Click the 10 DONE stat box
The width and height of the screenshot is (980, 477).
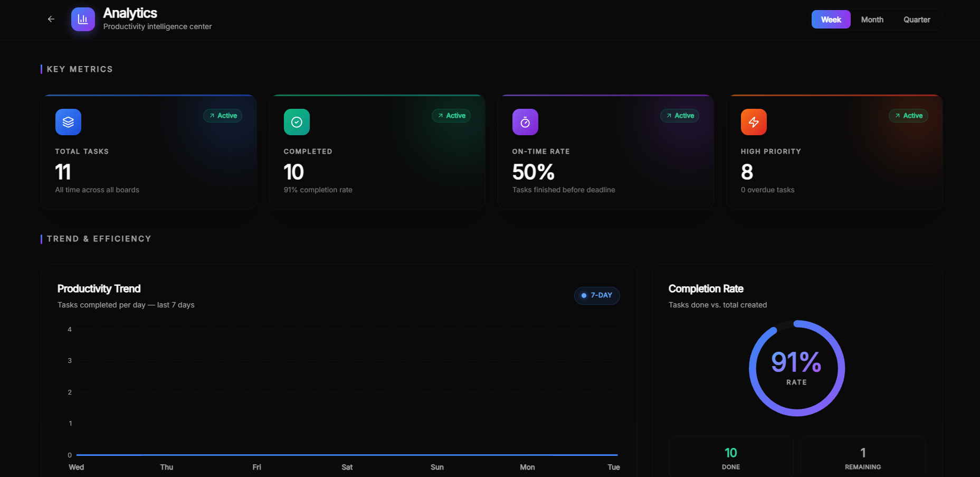(731, 457)
